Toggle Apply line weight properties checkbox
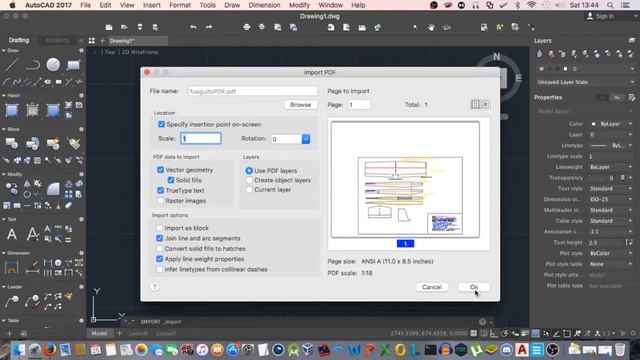640x360 pixels. pos(160,259)
